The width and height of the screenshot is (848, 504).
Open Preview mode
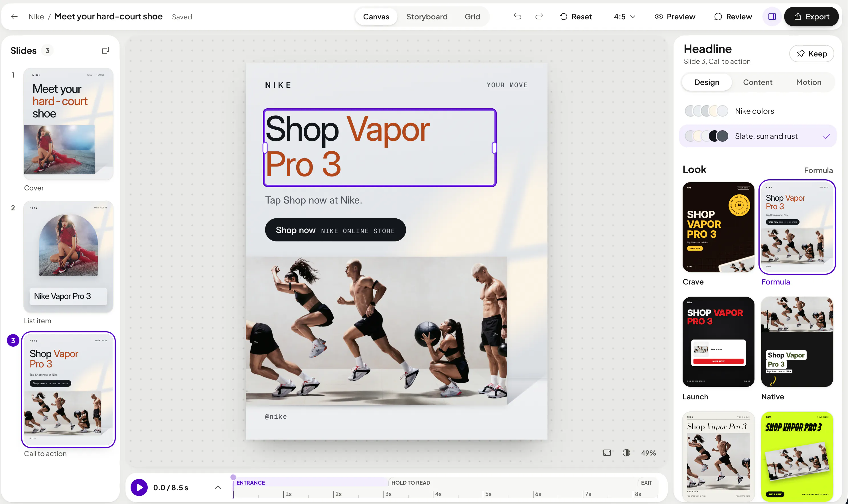(675, 17)
